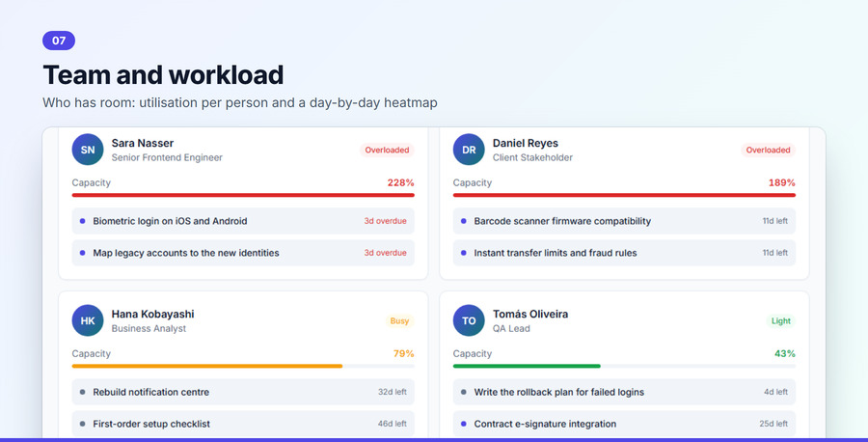The image size is (868, 442).
Task: Click the bullet dot beside Biometric login task
Action: 83,221
